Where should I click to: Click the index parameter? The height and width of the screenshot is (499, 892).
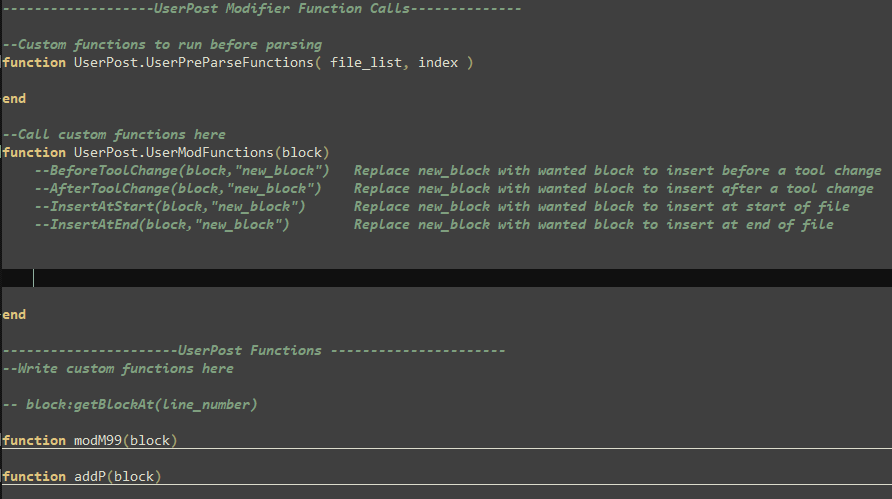tap(438, 63)
